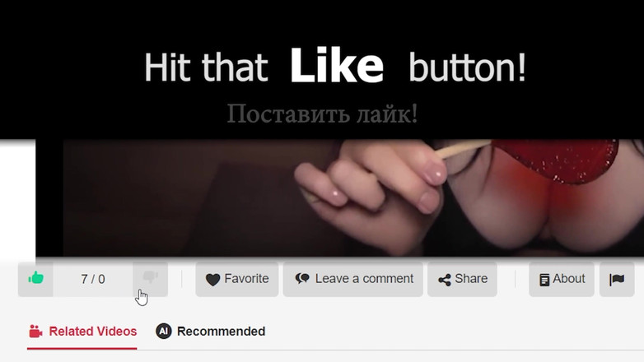The height and width of the screenshot is (362, 644).
Task: Expand the About details section
Action: (x=562, y=279)
